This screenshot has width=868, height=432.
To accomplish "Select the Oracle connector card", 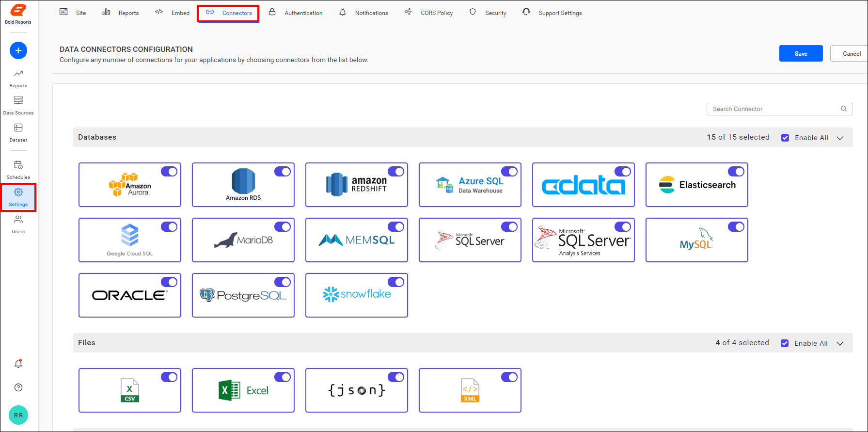I will tap(130, 295).
